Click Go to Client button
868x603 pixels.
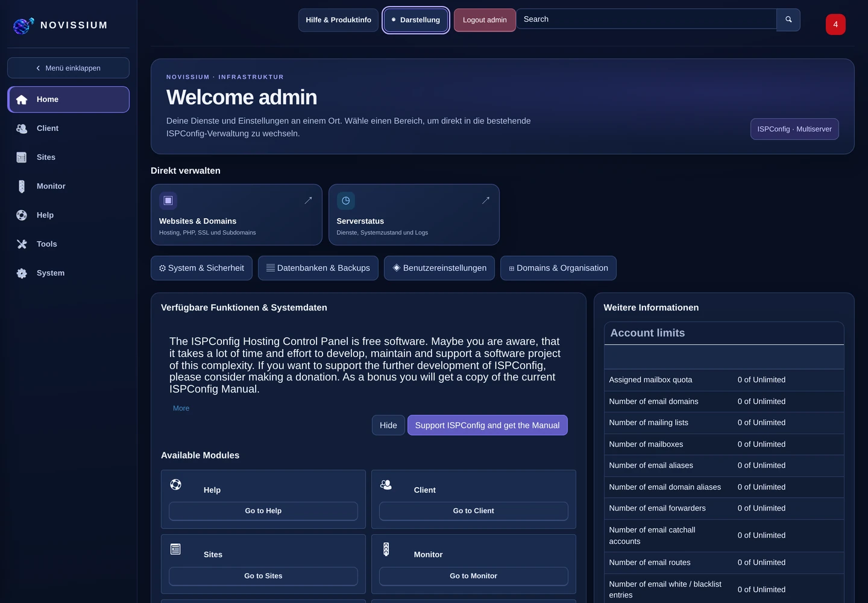474,511
